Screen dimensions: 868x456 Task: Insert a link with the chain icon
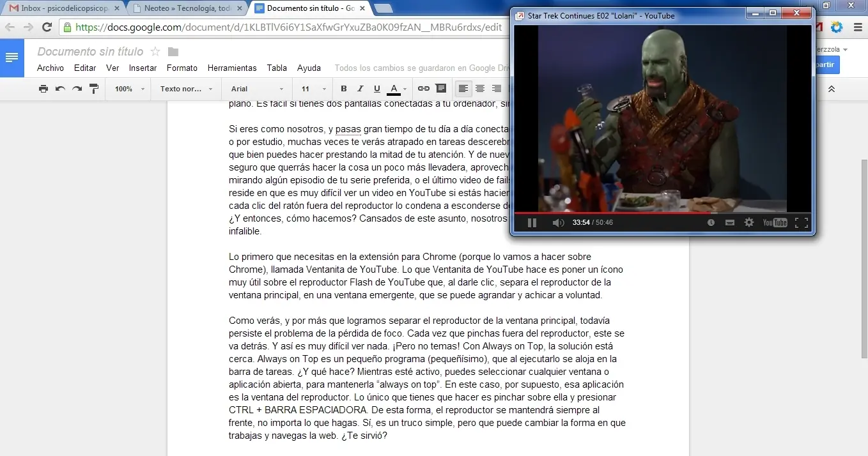[423, 89]
